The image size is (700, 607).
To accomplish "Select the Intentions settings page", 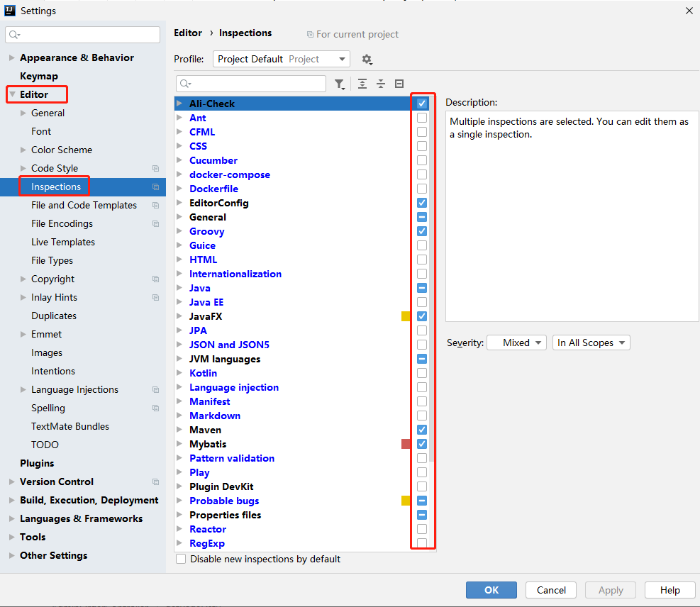I will 53,371.
